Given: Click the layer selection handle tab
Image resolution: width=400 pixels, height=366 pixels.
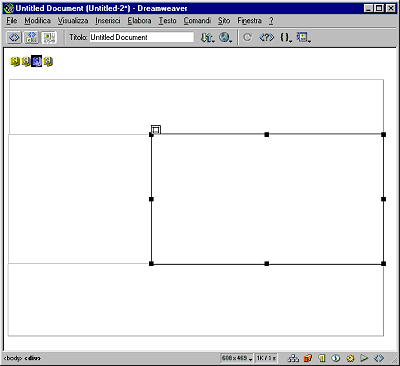Looking at the screenshot, I should (156, 129).
